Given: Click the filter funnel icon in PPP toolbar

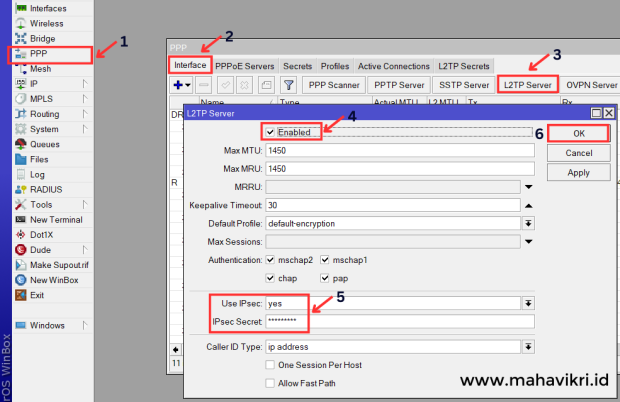Looking at the screenshot, I should click(x=288, y=86).
